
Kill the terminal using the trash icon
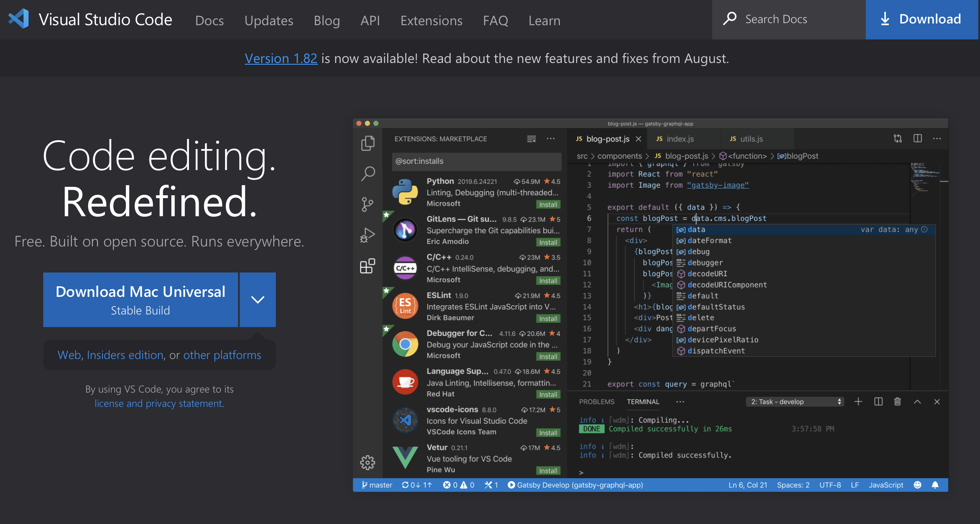coord(897,401)
